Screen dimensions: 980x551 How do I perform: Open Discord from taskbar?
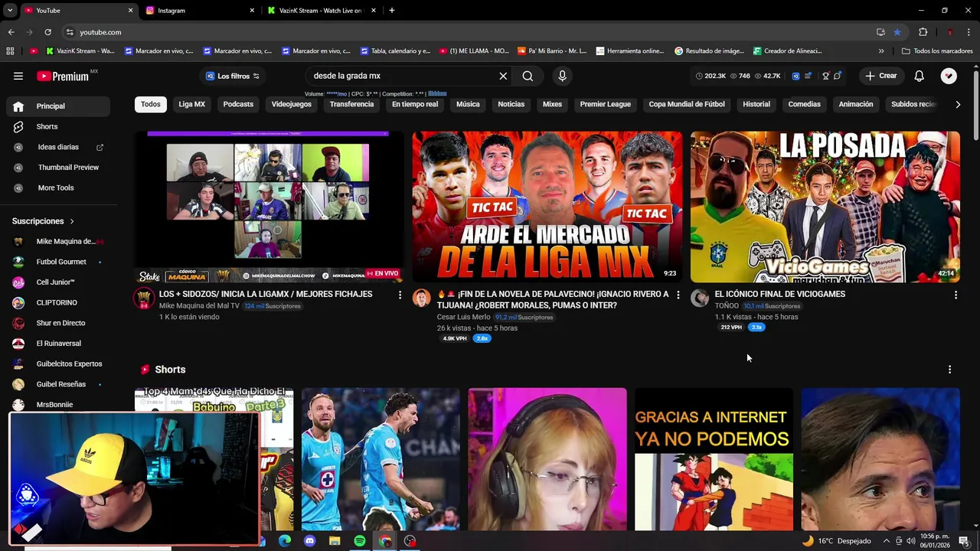coord(309,541)
